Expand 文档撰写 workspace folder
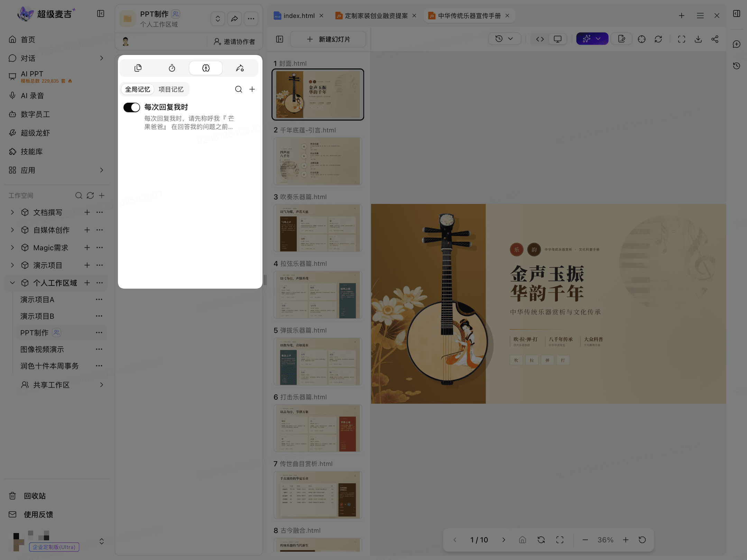 12,212
